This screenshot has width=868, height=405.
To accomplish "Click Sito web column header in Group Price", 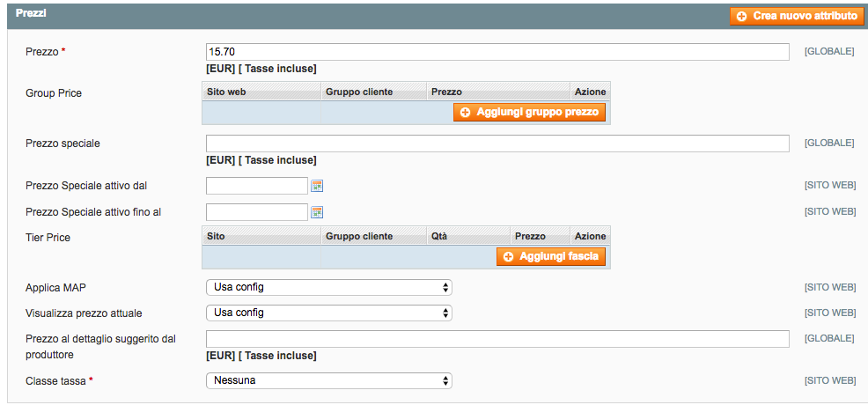I will tap(226, 92).
